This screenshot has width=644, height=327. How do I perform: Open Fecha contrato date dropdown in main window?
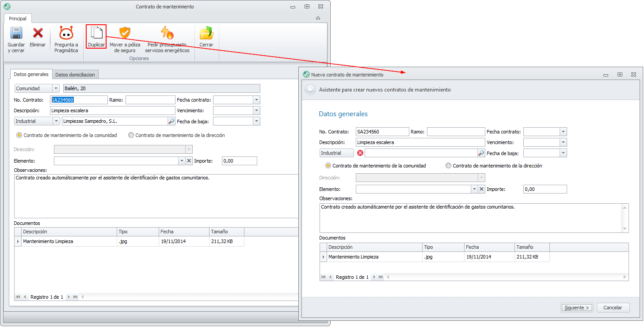tap(256, 100)
